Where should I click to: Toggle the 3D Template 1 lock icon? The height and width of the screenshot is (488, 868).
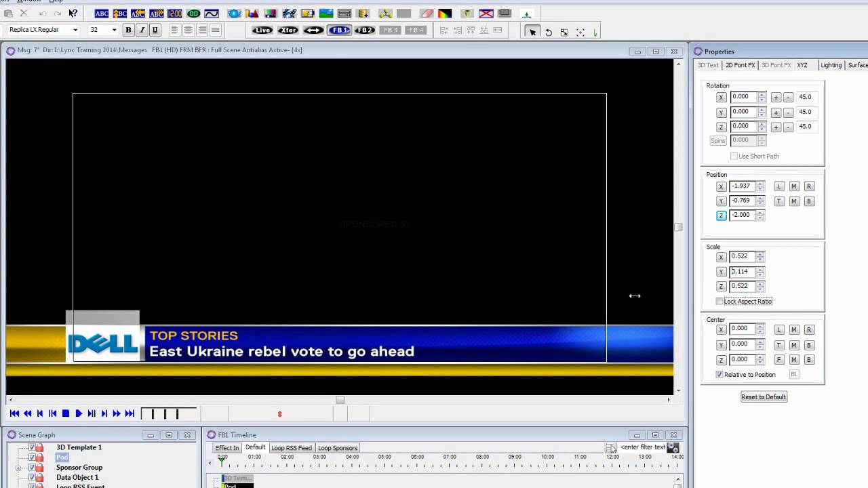[x=40, y=447]
